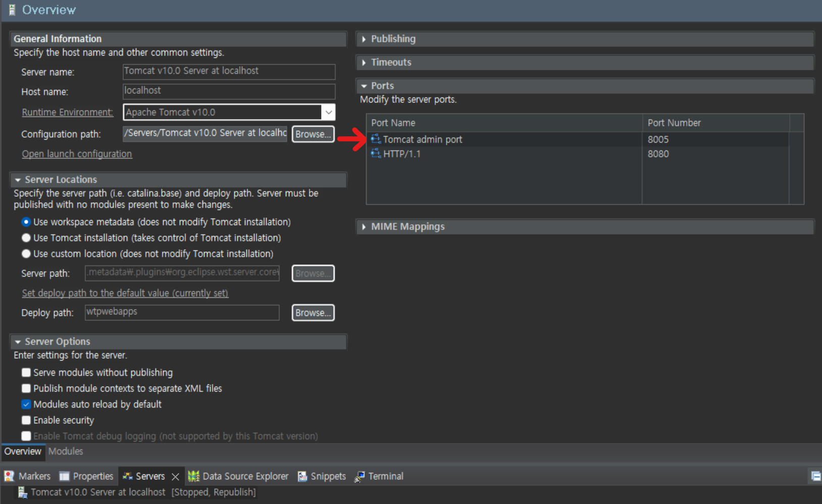Click the Configuration path field
The width and height of the screenshot is (822, 504).
205,134
